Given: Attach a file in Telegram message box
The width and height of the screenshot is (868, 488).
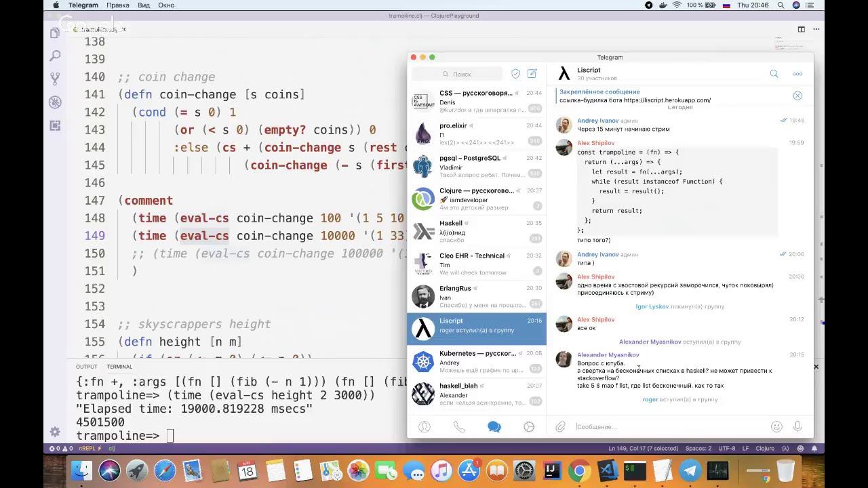Looking at the screenshot, I should (560, 426).
